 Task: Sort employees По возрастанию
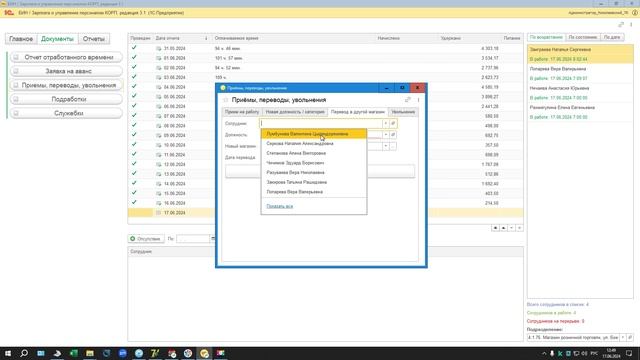coord(546,38)
